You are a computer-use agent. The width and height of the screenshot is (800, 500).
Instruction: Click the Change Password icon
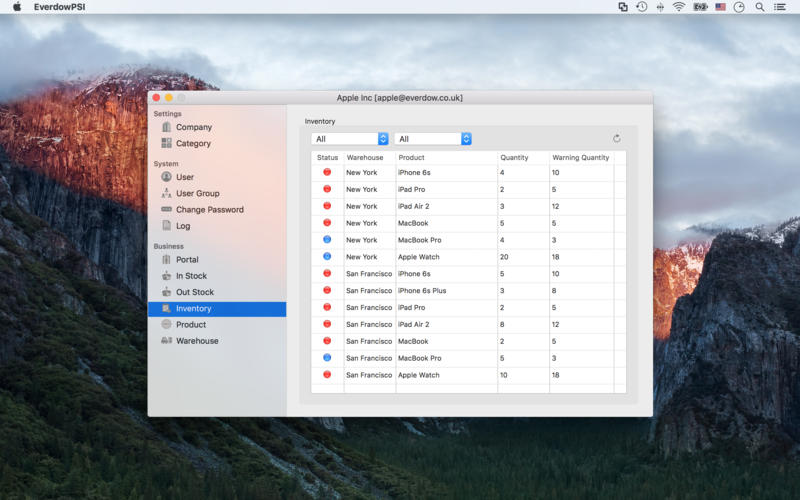click(x=166, y=210)
